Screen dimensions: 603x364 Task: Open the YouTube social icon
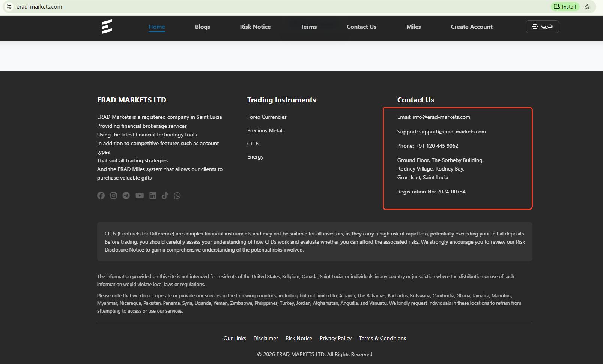[x=139, y=195]
